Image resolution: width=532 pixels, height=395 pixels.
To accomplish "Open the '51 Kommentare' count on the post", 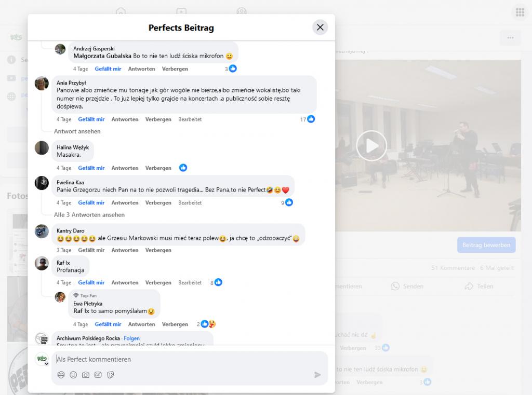I will 453,268.
